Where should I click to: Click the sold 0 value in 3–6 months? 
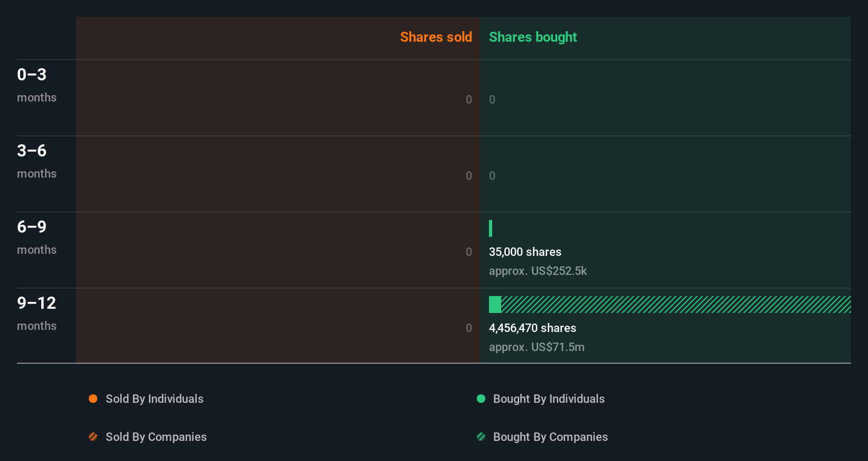coord(469,176)
